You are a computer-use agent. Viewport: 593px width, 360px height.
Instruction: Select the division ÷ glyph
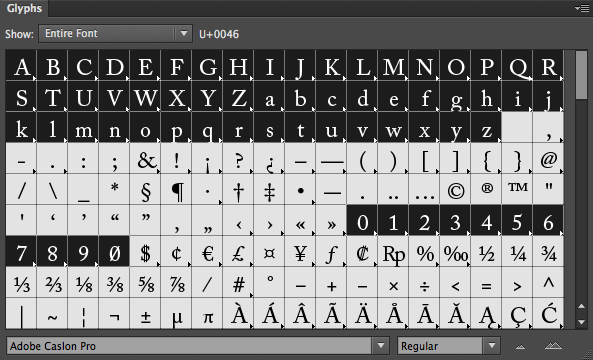(424, 283)
